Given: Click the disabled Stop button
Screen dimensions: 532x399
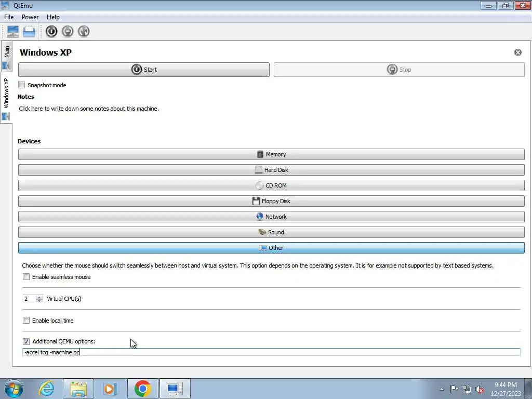Looking at the screenshot, I should click(x=399, y=70).
